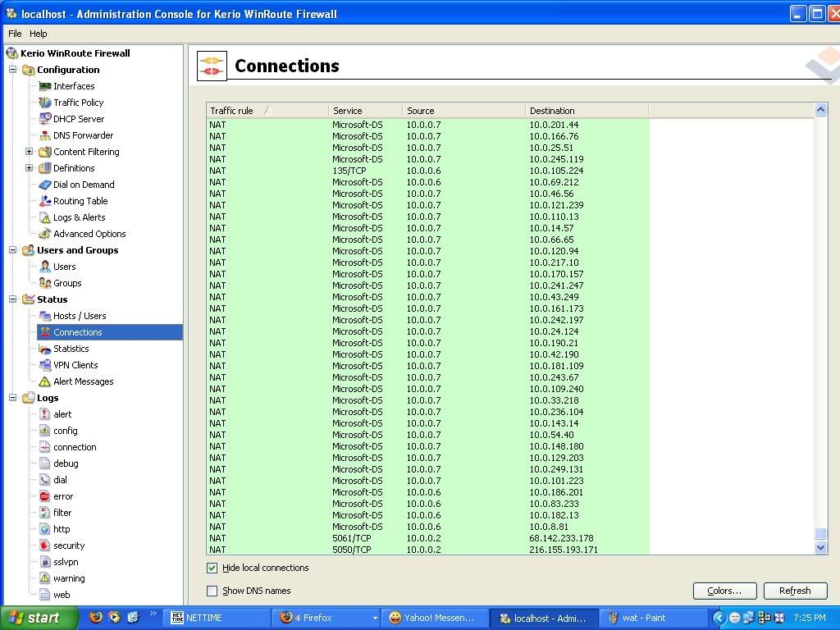Image resolution: width=840 pixels, height=630 pixels.
Task: Click the config log icon
Action: (x=45, y=431)
